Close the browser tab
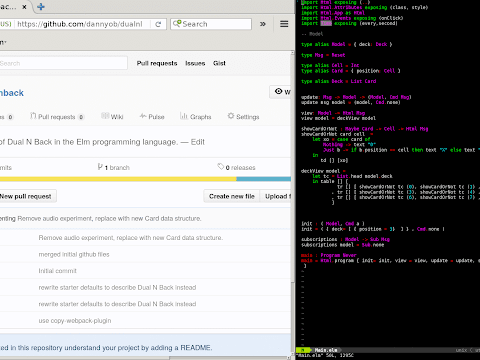Viewport: 480px width, 360px height. (x=24, y=7)
